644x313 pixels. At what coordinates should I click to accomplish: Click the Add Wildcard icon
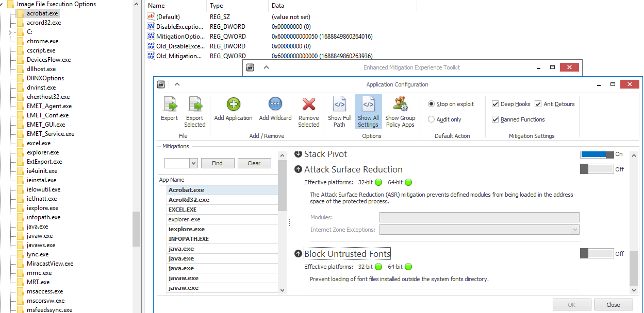pyautogui.click(x=275, y=104)
